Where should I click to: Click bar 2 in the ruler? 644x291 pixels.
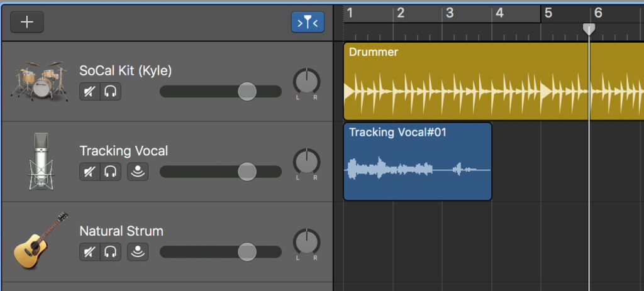point(401,13)
